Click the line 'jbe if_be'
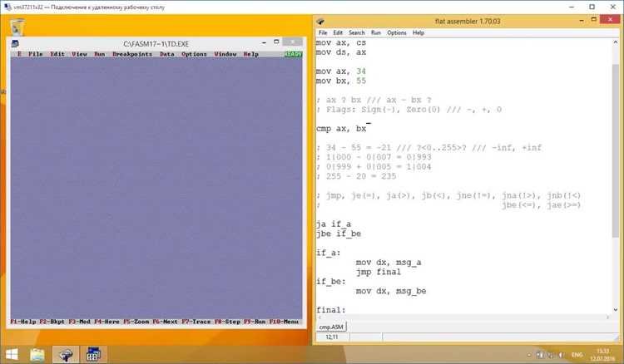Screen dimensions: 624x364 click(x=339, y=234)
